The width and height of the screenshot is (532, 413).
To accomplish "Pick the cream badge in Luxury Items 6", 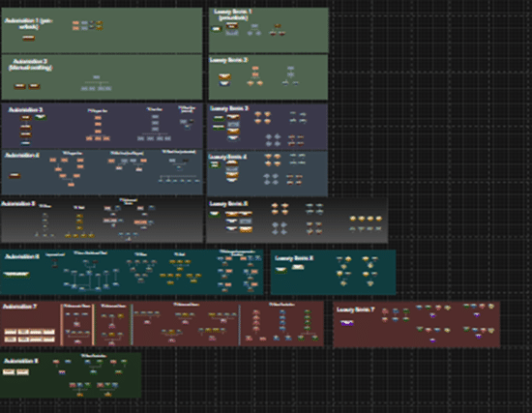I will [x=298, y=267].
